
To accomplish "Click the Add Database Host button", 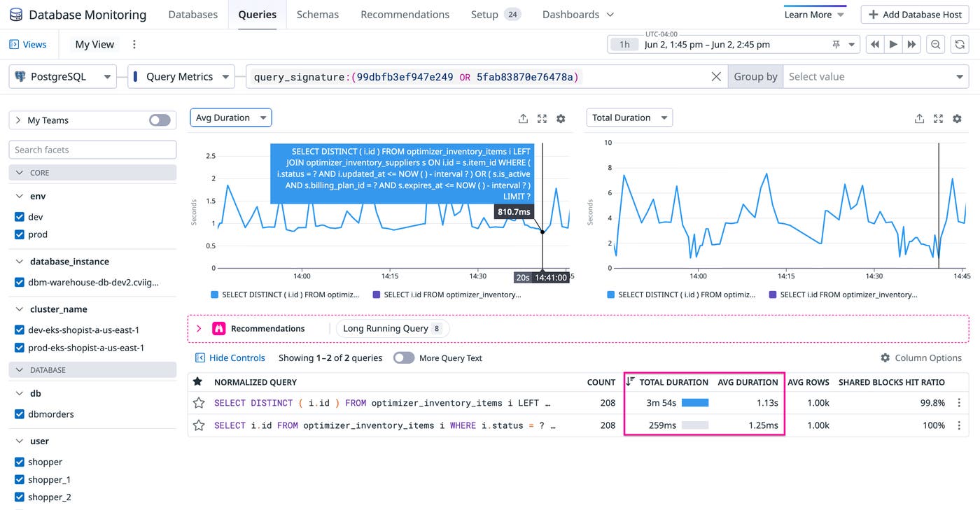I will click(915, 15).
